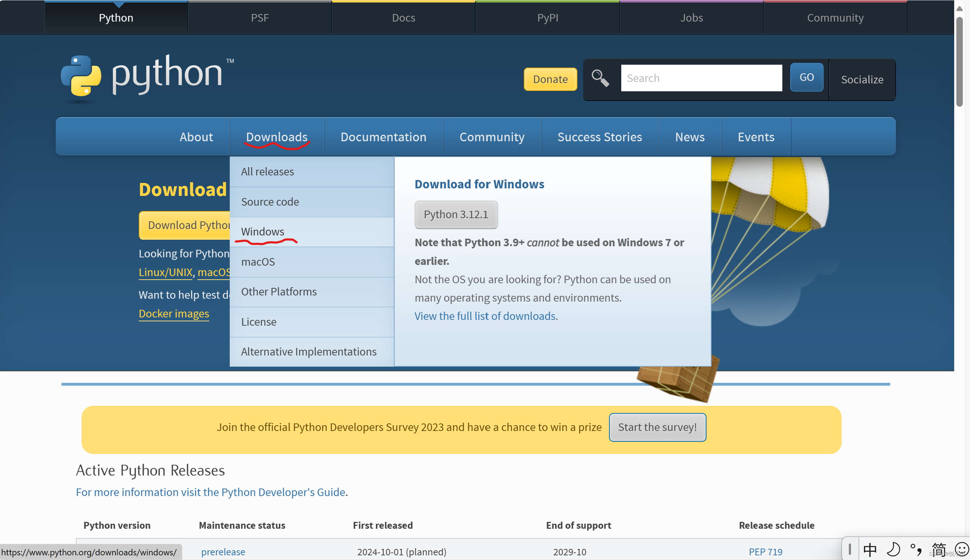Click the End of support column header

pyautogui.click(x=578, y=525)
